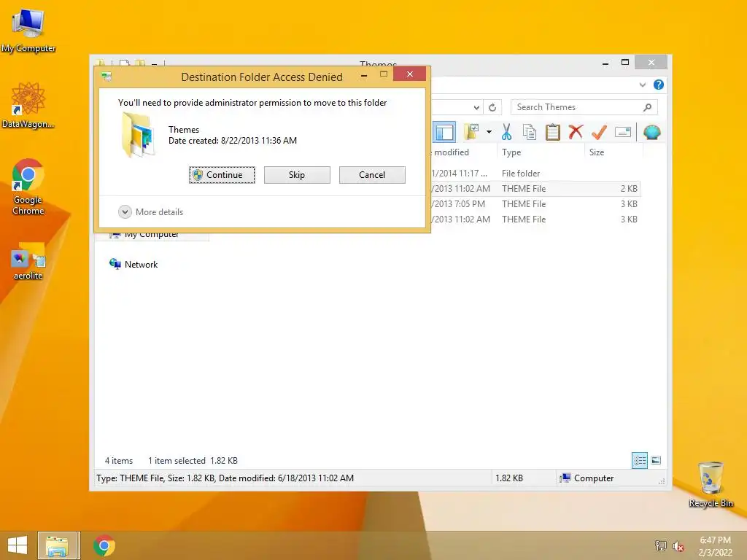Minimize the Themes Explorer window
Screen dimensions: 747x560
pyautogui.click(x=605, y=63)
